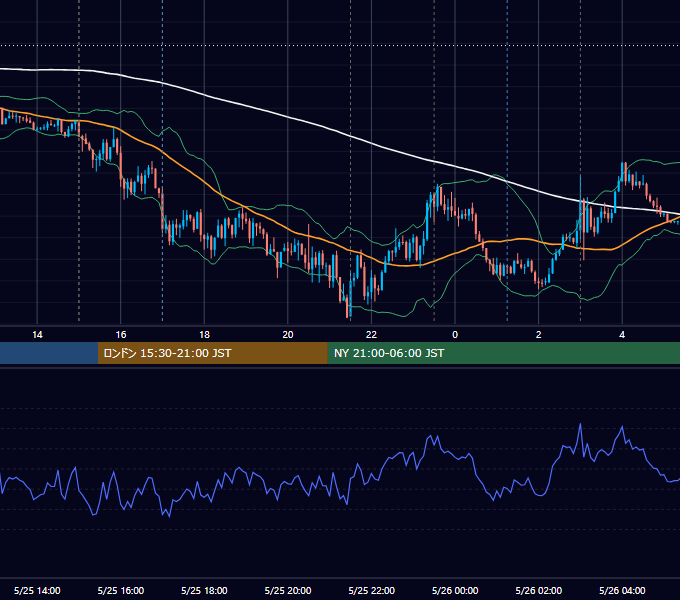Click the 18 hour label on the upper time axis
This screenshot has width=680, height=600.
pyautogui.click(x=204, y=335)
